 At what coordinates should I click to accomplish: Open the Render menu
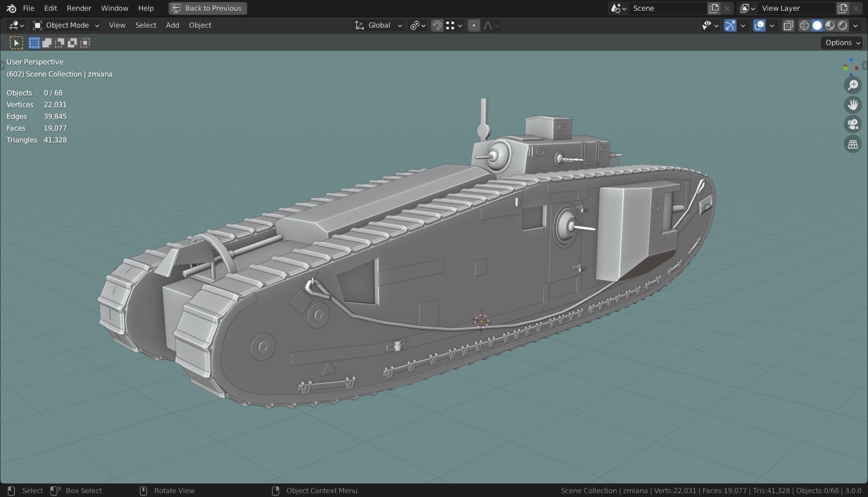(79, 8)
